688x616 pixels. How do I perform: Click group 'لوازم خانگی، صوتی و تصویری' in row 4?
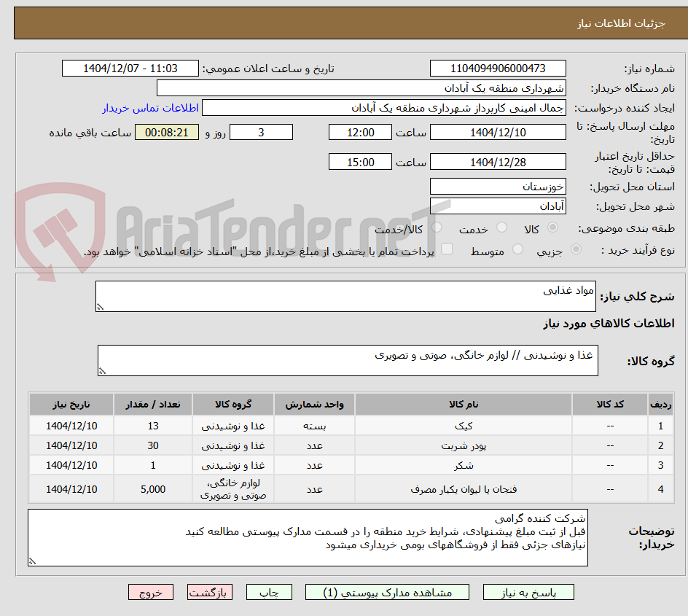[x=233, y=489]
